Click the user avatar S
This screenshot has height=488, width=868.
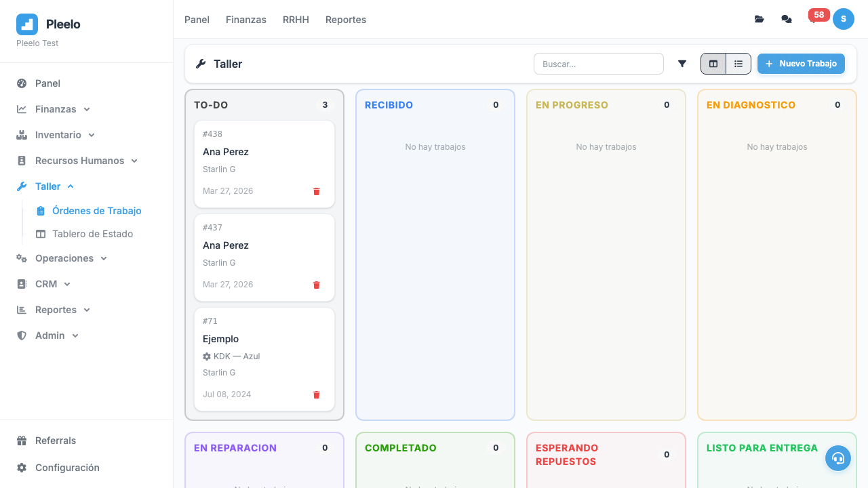pos(844,19)
